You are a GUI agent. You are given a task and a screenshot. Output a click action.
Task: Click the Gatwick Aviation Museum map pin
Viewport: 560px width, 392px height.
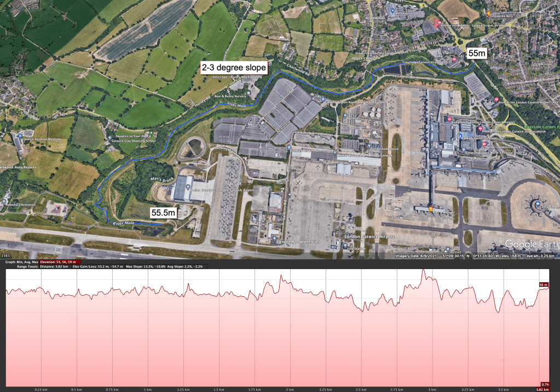tap(21, 136)
